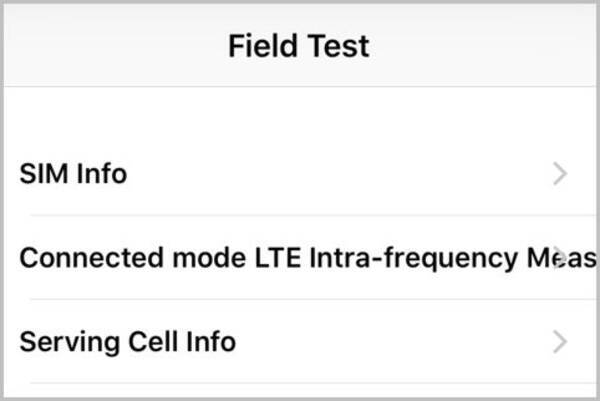Click the chevron next to Serving Cell Info

point(560,342)
